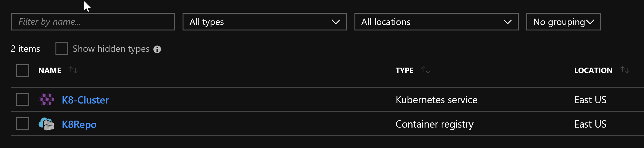This screenshot has width=644, height=148.
Task: Sort by TYPE using its arrows icon
Action: point(425,70)
